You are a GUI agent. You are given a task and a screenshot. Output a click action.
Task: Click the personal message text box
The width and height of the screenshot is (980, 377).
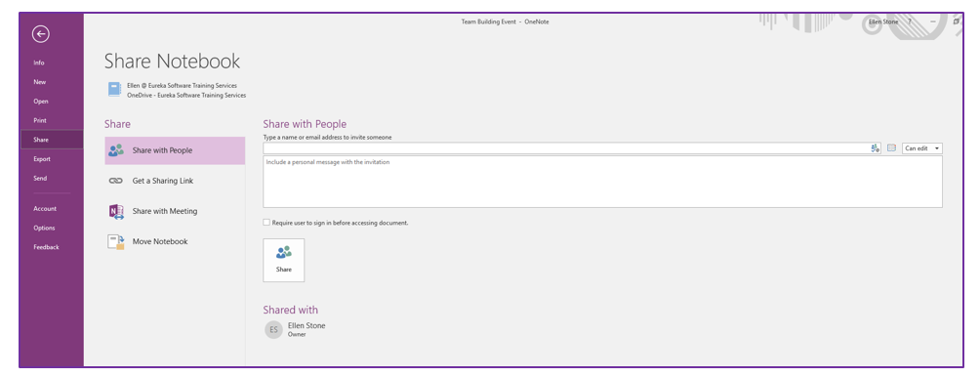pyautogui.click(x=602, y=182)
